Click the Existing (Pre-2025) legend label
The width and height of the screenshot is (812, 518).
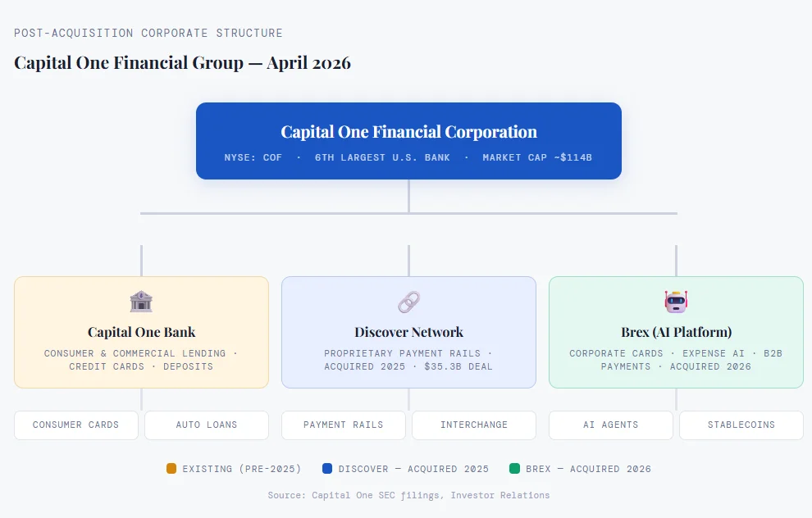coord(242,469)
